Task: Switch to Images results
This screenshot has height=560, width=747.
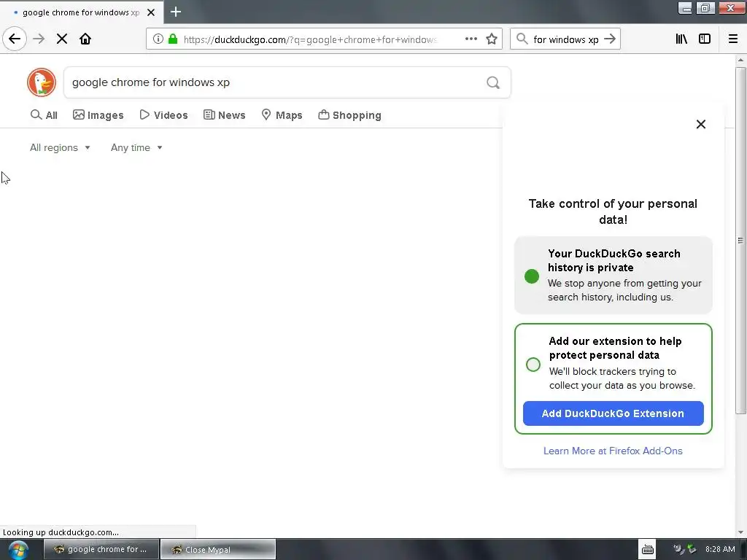Action: [x=98, y=115]
